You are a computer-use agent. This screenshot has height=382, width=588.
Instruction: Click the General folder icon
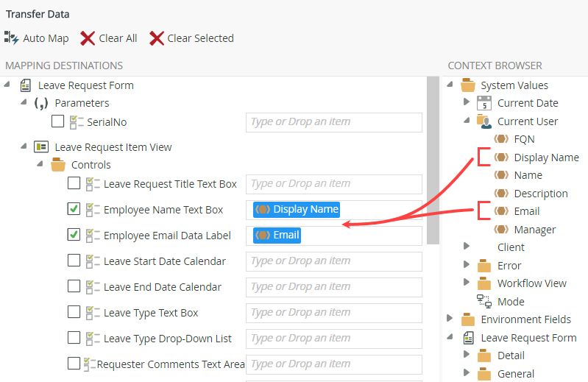pos(484,374)
